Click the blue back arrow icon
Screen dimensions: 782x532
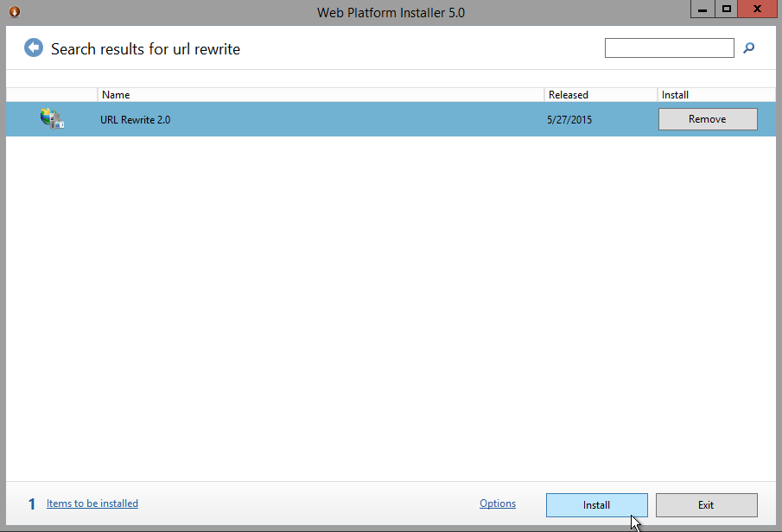pyautogui.click(x=34, y=48)
